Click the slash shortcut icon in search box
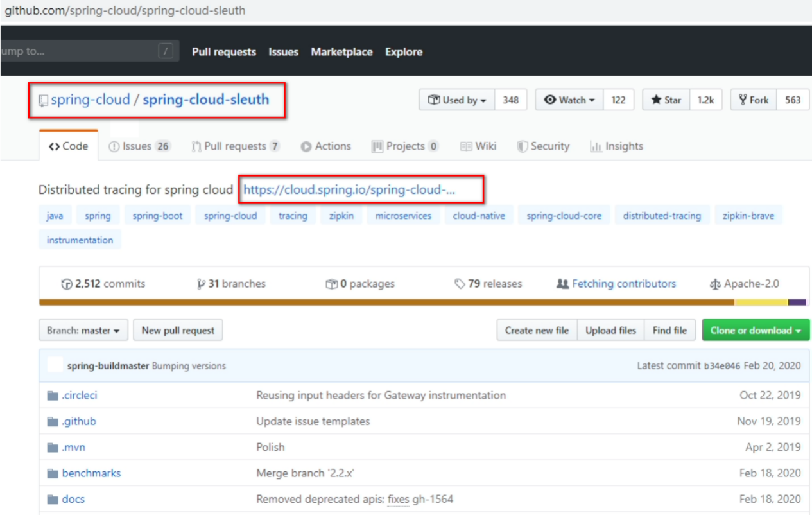 pos(166,51)
